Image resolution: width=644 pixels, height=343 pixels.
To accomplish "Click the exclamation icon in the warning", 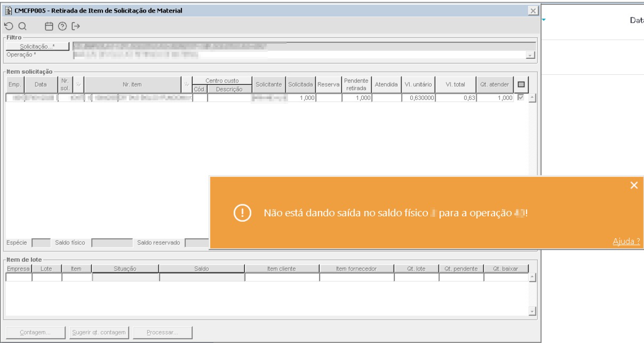I will pos(242,213).
